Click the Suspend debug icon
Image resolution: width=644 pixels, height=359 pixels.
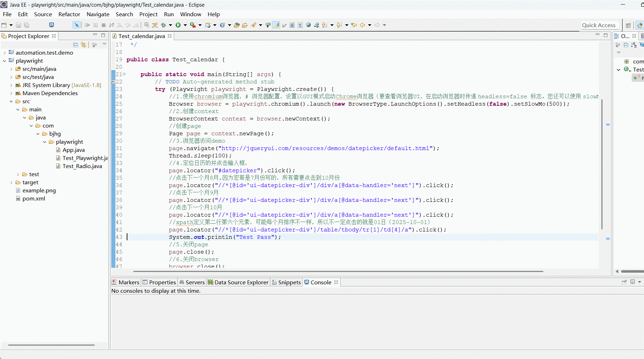tap(95, 25)
